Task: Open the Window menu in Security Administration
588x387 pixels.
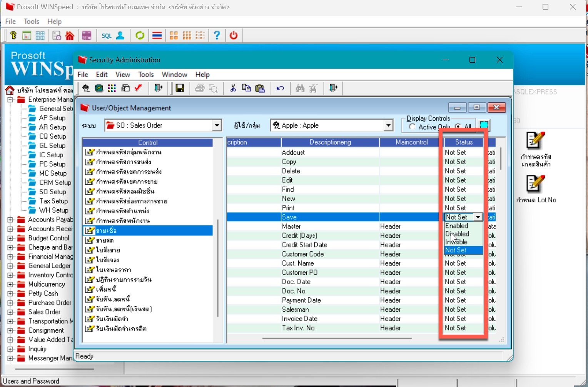Action: [174, 75]
